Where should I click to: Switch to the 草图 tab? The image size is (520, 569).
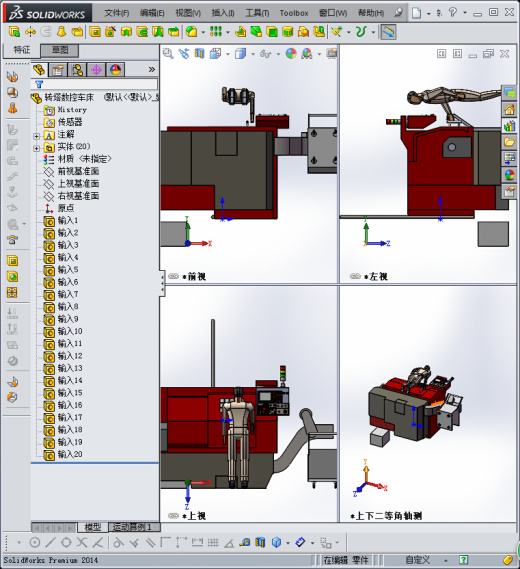(60, 50)
